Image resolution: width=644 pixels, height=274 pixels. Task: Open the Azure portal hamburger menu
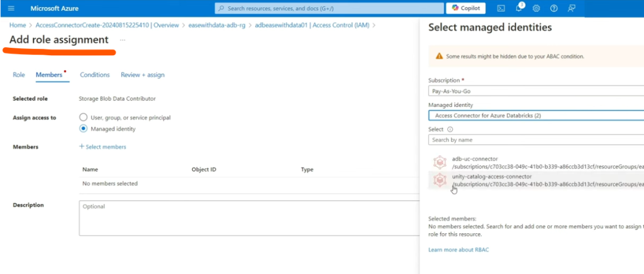[11, 8]
